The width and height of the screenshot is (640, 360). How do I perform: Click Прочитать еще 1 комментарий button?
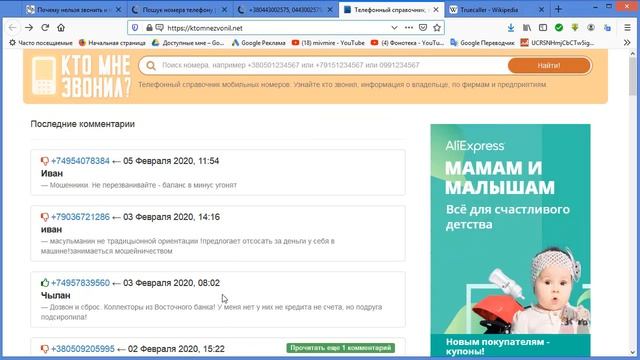click(340, 348)
